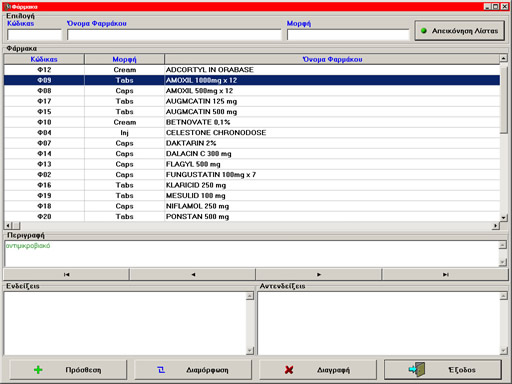Select the ADCORTYL IN ORABASE row
Screen dimensions: 512x384
coord(252,70)
